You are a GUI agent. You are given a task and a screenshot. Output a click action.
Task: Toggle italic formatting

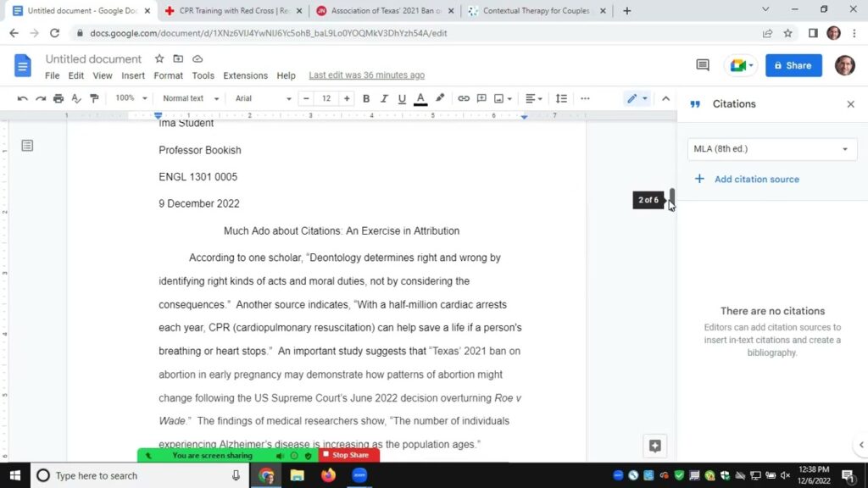(384, 98)
